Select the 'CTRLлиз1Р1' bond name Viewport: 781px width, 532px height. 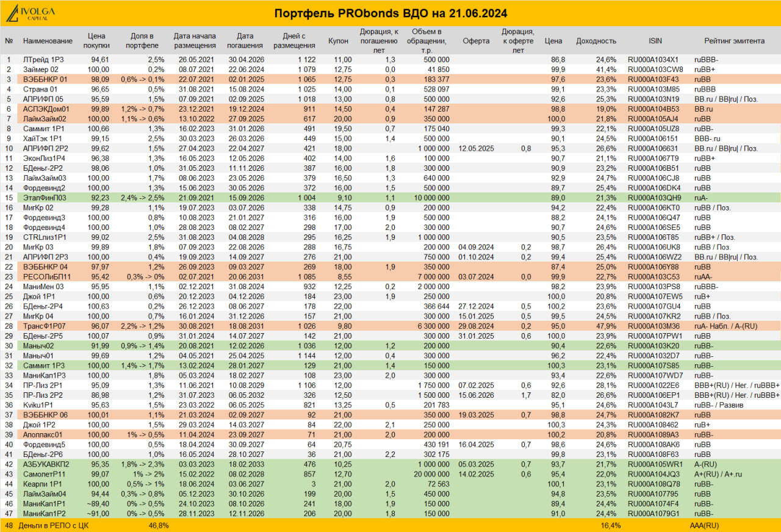point(44,237)
